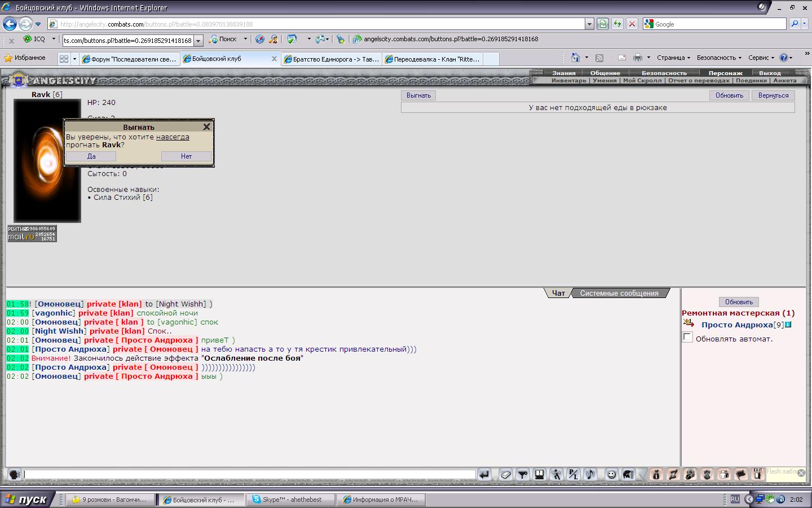
Task: Click Нет in the Выгнать dialog
Action: pyautogui.click(x=186, y=156)
